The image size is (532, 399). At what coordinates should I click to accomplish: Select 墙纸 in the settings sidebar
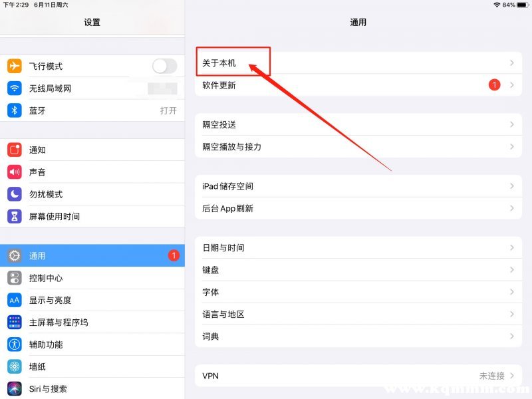92,366
